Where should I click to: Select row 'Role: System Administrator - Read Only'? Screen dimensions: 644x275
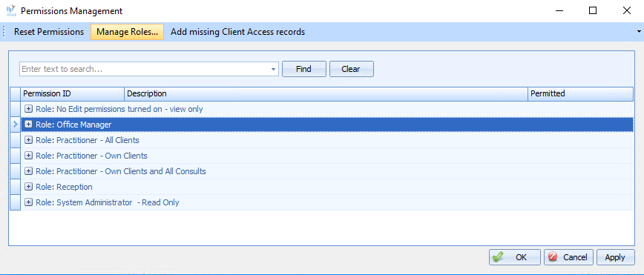point(326,202)
